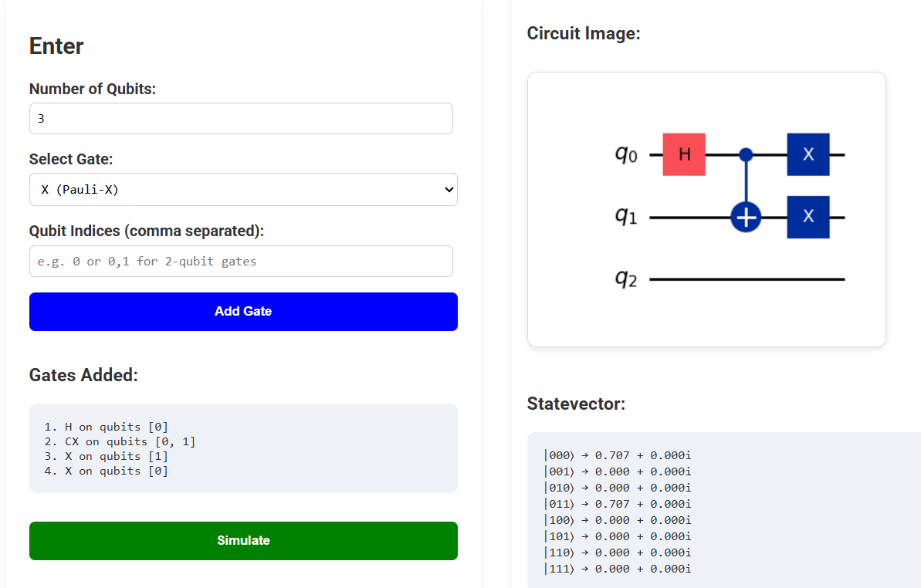This screenshot has height=588, width=921.
Task: Click the 'X on qubits [1]' entry
Action: click(106, 456)
